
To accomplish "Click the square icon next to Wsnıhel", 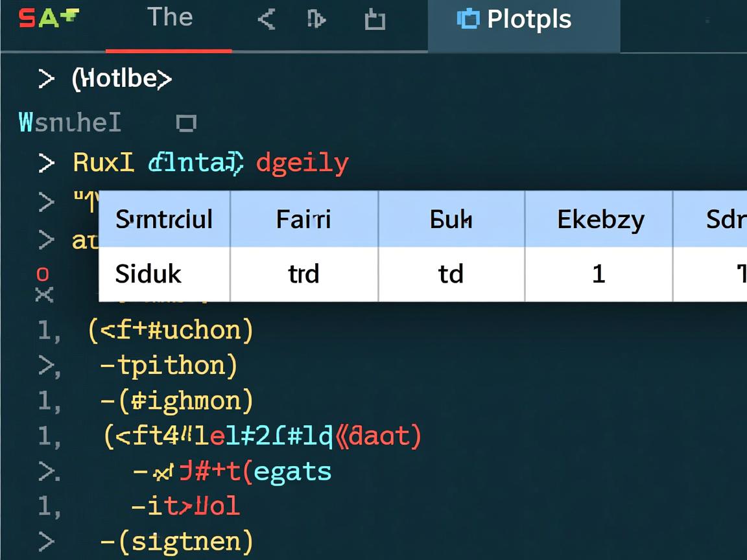I will click(x=186, y=122).
